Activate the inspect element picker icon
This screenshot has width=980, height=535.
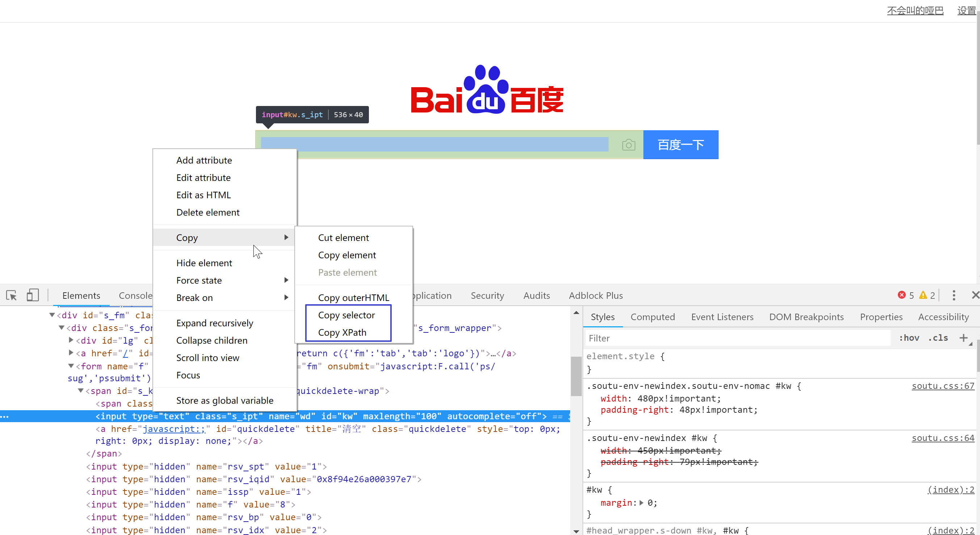[x=12, y=296]
